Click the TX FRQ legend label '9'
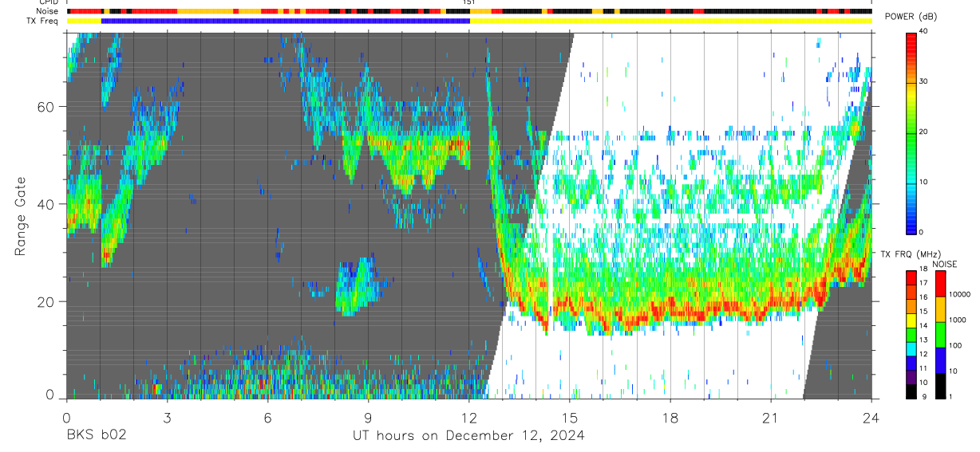The image size is (980, 452). point(926,397)
